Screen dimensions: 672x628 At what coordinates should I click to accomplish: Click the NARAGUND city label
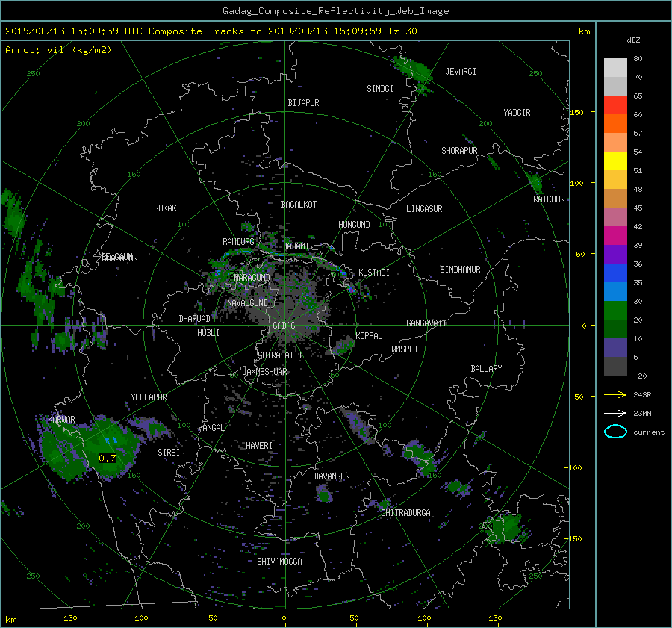(252, 278)
